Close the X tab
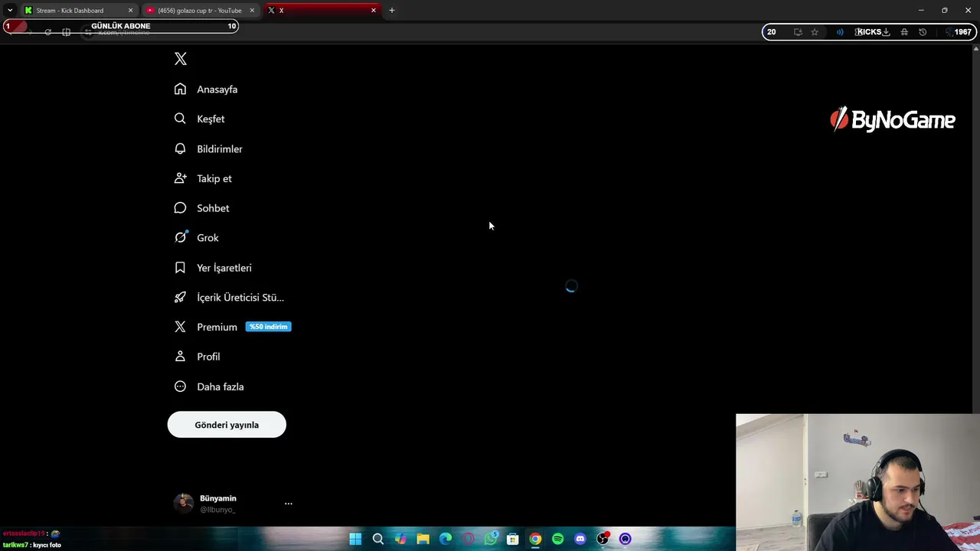This screenshot has height=551, width=980. coord(374,11)
